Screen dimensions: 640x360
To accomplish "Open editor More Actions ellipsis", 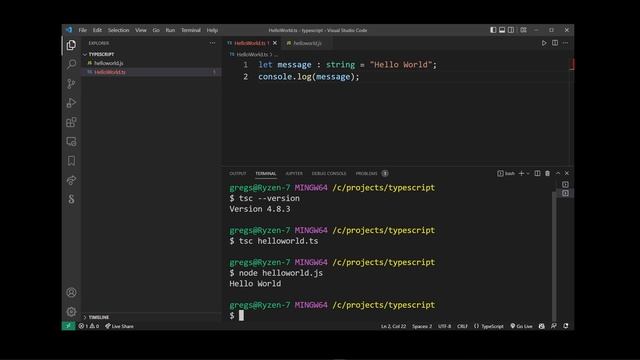I will pos(565,43).
